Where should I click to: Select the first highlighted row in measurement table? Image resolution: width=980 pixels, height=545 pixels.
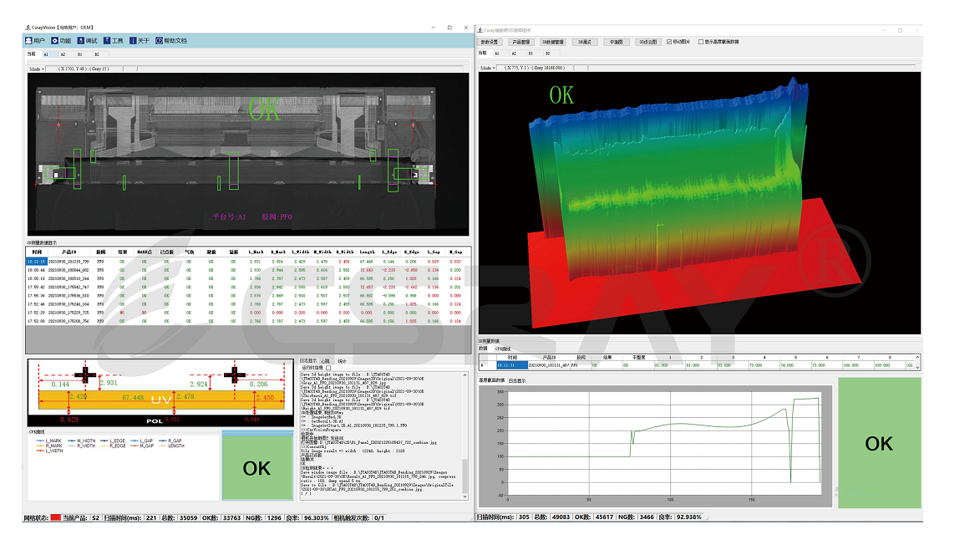pyautogui.click(x=38, y=262)
